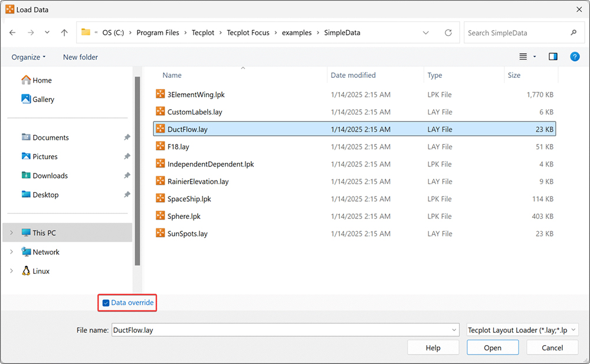
Task: Click the Cancel button
Action: [x=552, y=347]
